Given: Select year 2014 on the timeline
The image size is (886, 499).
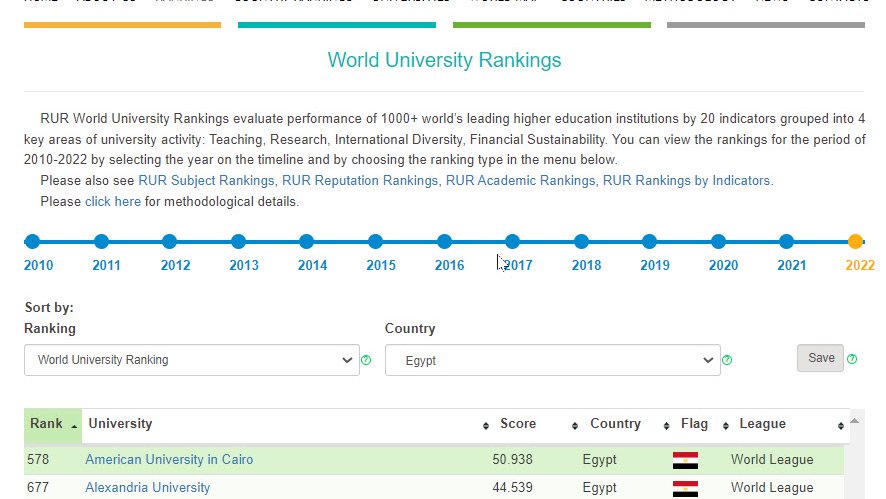Looking at the screenshot, I should (307, 242).
